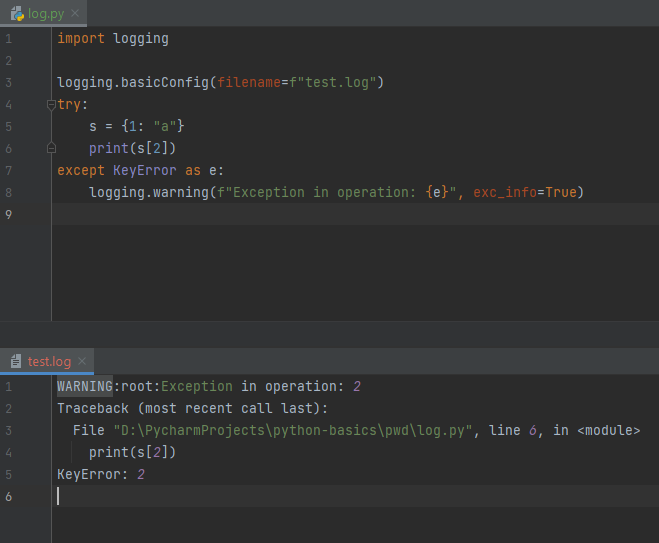Image resolution: width=659 pixels, height=543 pixels.
Task: Click the KeyError class name in except clause
Action: (x=145, y=170)
